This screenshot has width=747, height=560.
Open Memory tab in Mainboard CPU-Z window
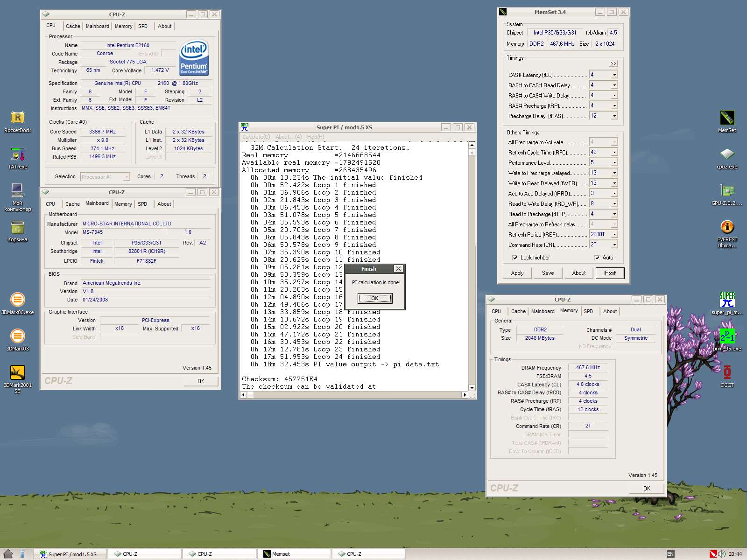coord(123,204)
